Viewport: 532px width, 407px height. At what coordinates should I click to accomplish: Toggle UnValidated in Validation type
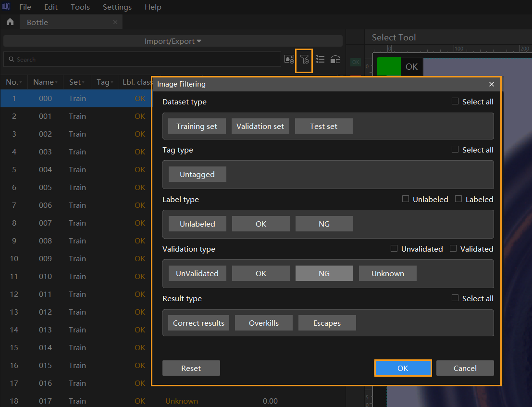197,273
